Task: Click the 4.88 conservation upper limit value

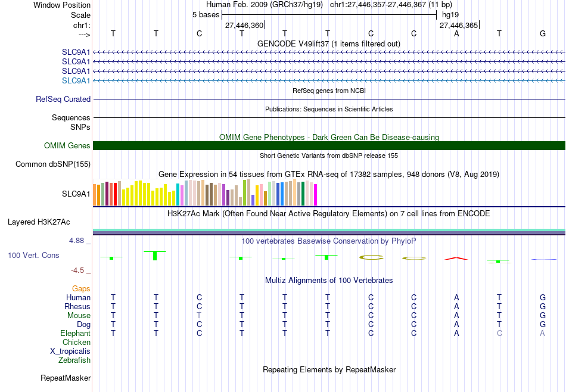Action: click(x=76, y=241)
